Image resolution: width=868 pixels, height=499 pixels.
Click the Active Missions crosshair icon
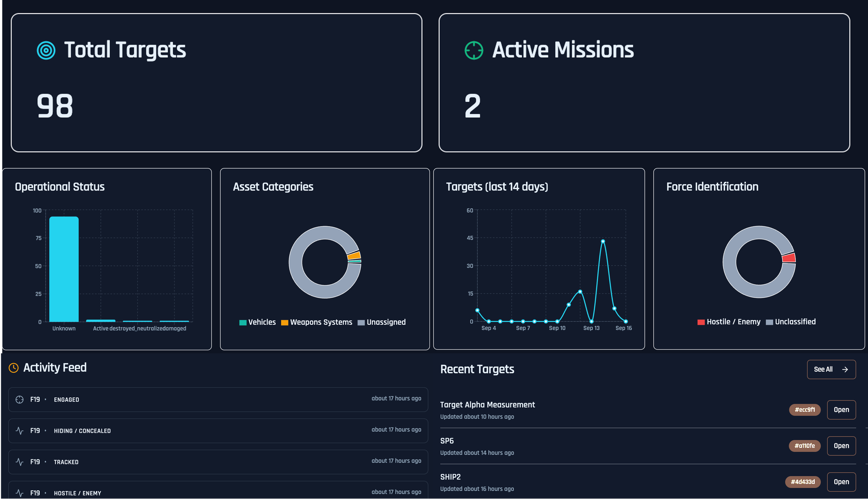tap(474, 50)
